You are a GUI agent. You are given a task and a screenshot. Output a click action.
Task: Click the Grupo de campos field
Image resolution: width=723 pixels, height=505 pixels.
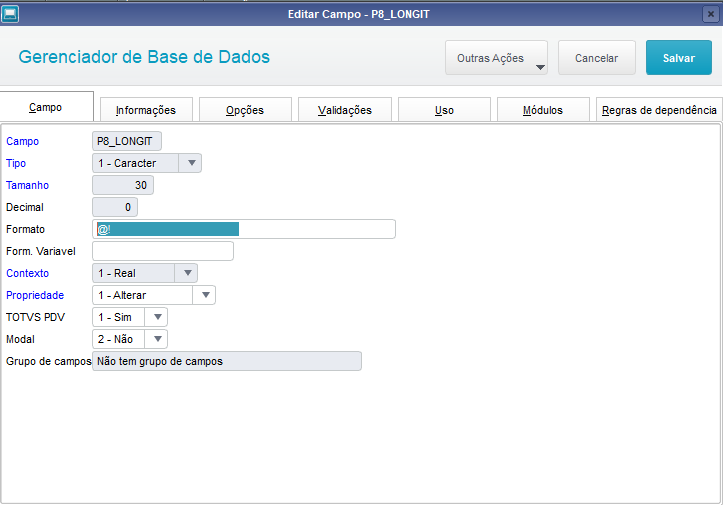[x=227, y=361]
